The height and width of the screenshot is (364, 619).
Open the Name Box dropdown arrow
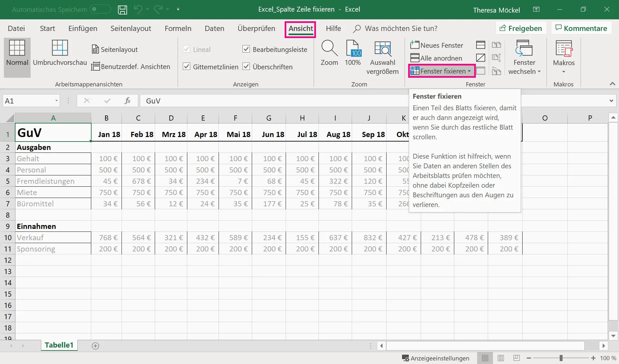point(56,101)
